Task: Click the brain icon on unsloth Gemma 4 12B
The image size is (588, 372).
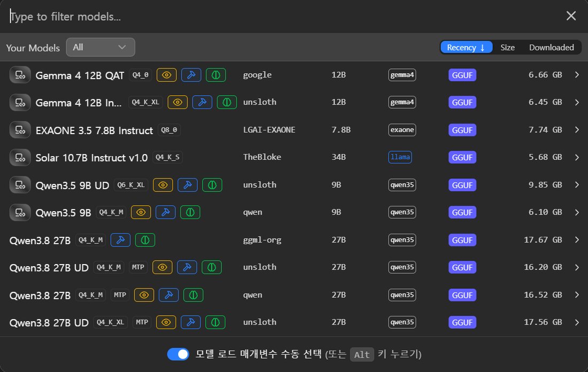Action: (x=227, y=102)
